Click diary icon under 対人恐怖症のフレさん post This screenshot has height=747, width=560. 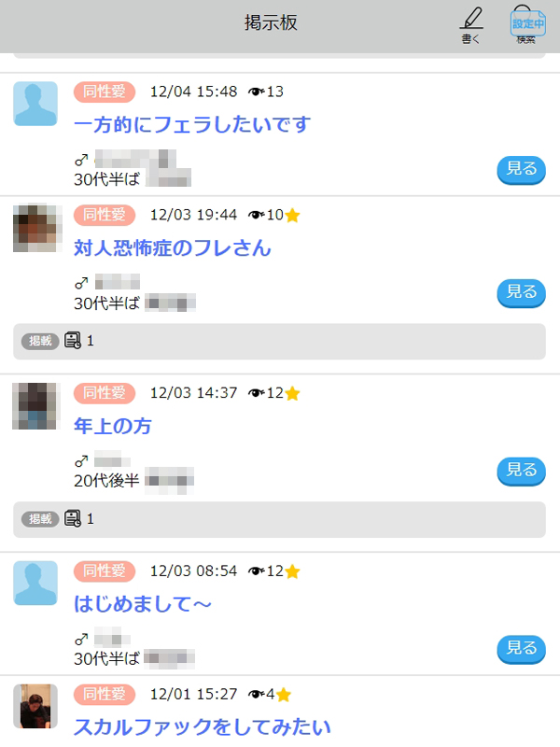(73, 341)
